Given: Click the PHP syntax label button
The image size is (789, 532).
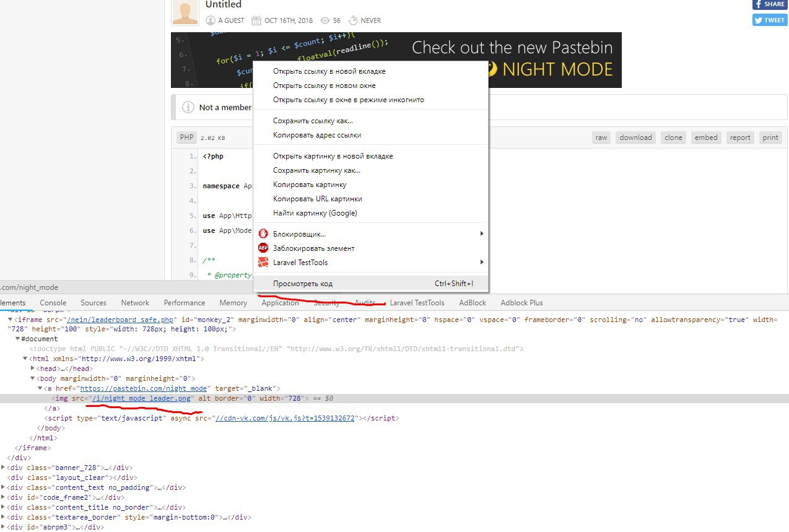Looking at the screenshot, I should pos(186,137).
